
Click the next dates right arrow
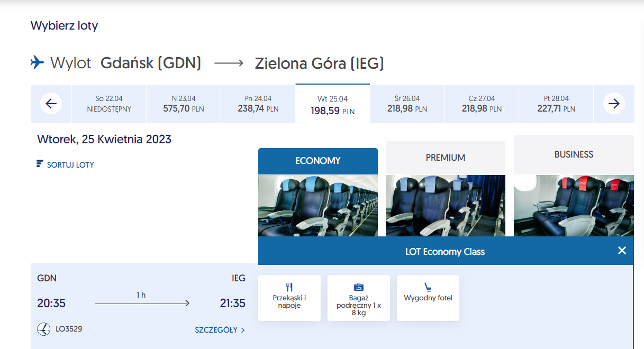click(x=614, y=104)
